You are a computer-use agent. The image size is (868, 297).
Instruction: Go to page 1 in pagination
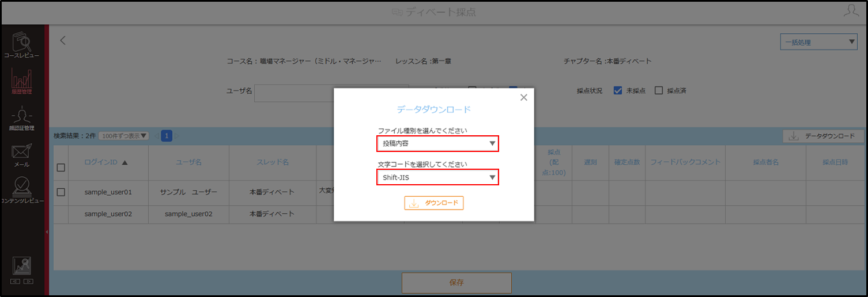coord(167,136)
